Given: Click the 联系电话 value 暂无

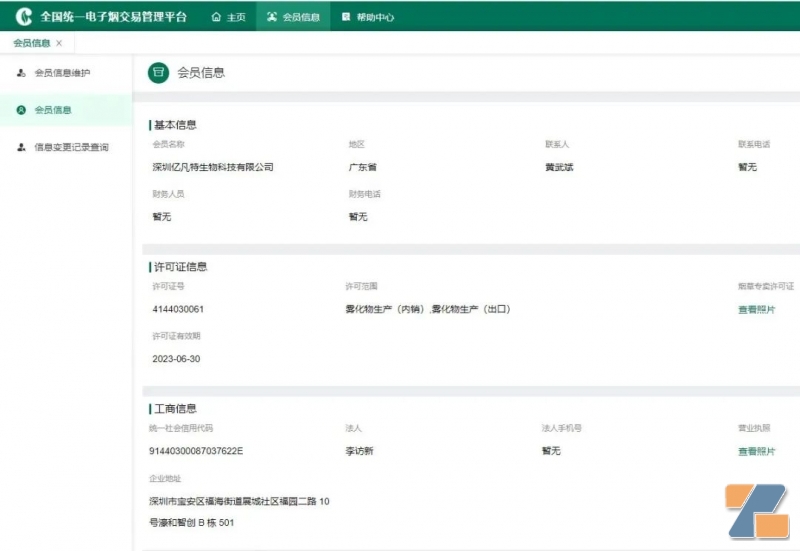Looking at the screenshot, I should point(747,167).
